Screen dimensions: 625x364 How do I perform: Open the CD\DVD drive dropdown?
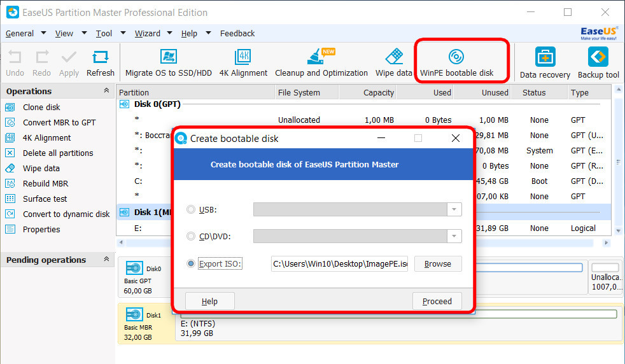(454, 236)
